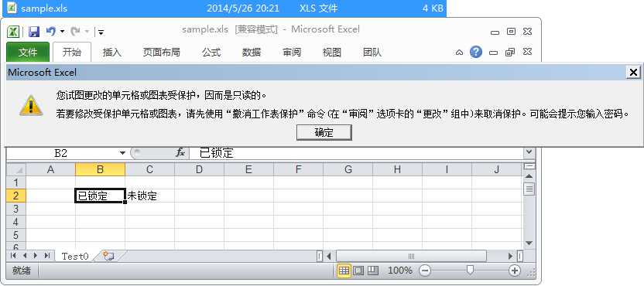Open the 团队 tab
The image size is (644, 286).
pyautogui.click(x=372, y=53)
